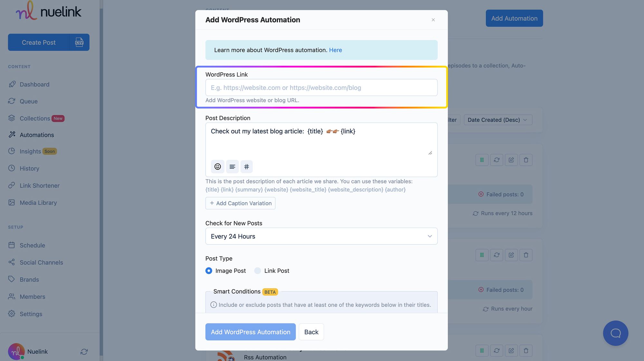Image resolution: width=644 pixels, height=361 pixels.
Task: Click the Create Post button
Action: 39,42
